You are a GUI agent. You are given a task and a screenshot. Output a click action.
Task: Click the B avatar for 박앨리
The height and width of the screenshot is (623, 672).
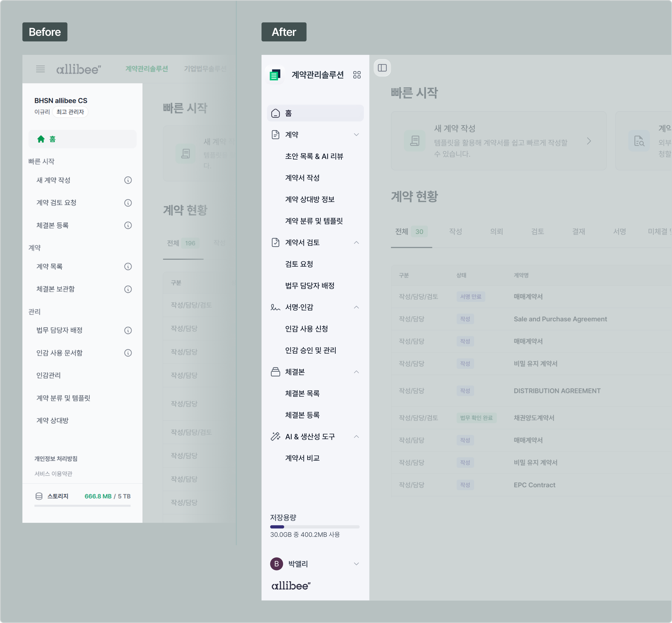[x=276, y=564]
